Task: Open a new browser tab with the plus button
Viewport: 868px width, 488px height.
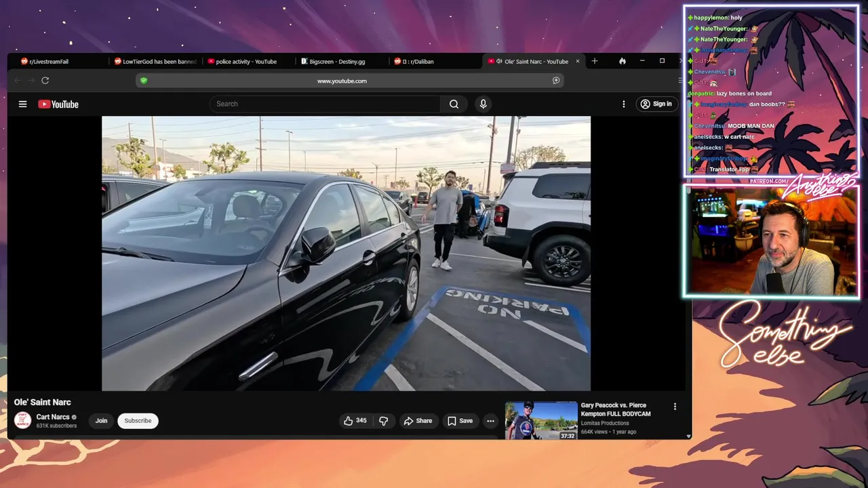Action: [595, 61]
